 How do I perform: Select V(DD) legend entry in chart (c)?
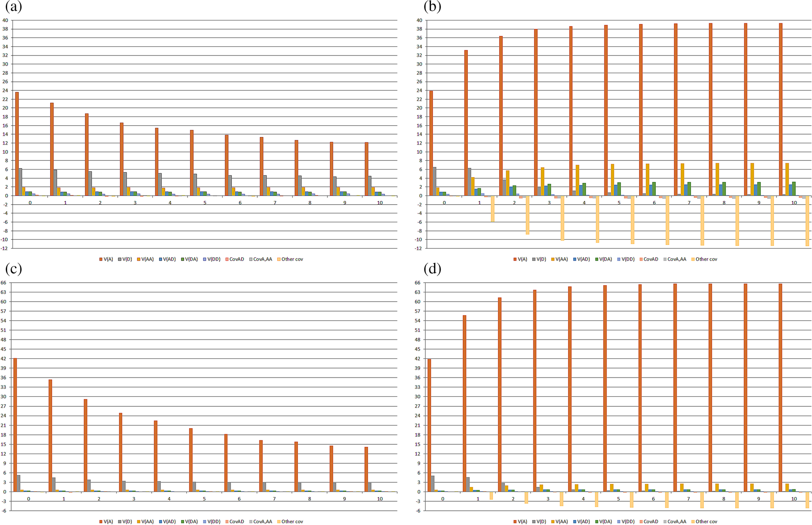(x=211, y=522)
